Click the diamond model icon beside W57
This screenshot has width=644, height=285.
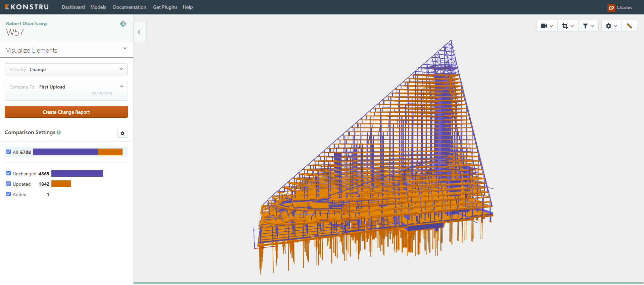(123, 24)
